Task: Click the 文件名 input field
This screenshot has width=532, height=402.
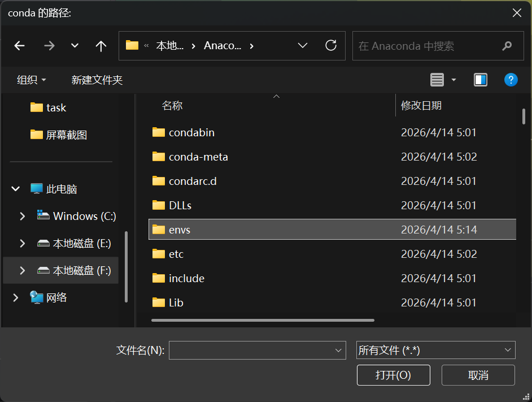Action: [x=251, y=350]
